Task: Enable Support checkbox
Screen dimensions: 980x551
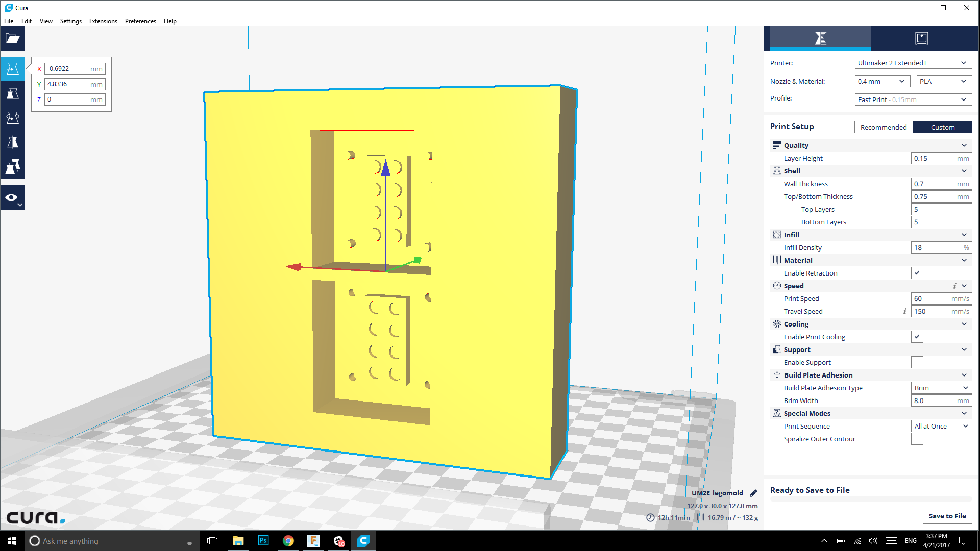Action: pyautogui.click(x=917, y=362)
